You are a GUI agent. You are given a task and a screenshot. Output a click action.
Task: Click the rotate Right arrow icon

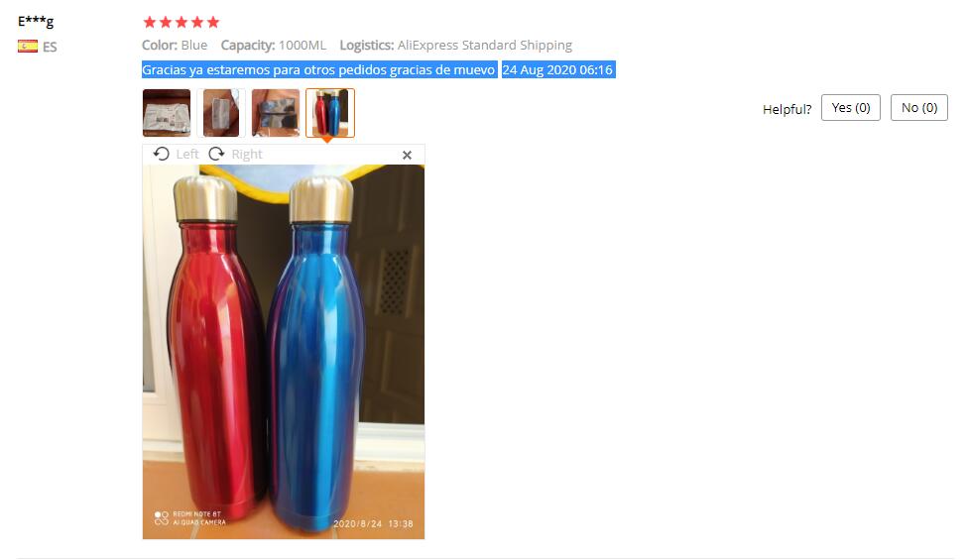pyautogui.click(x=216, y=154)
